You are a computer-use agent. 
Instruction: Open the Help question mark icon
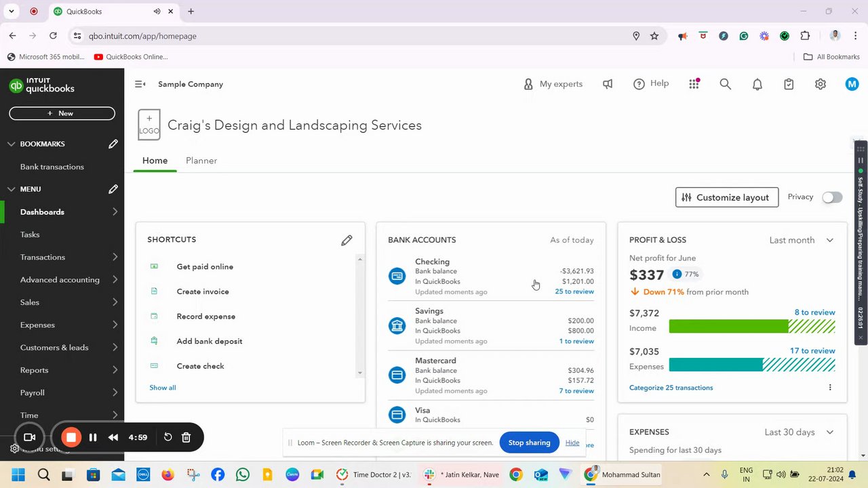point(639,84)
